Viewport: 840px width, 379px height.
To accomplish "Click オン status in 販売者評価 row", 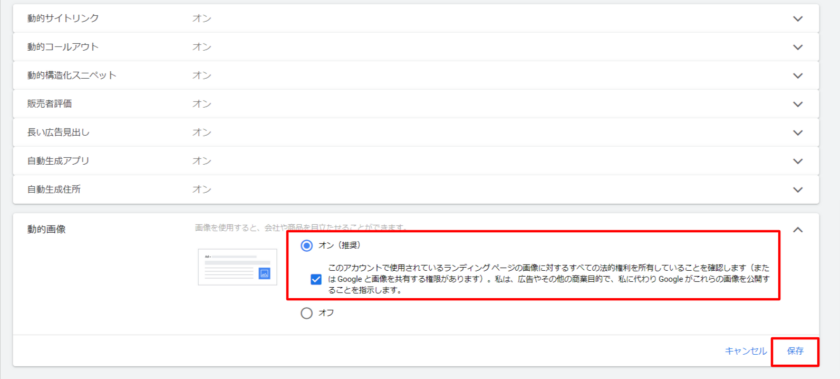I will pyautogui.click(x=202, y=103).
